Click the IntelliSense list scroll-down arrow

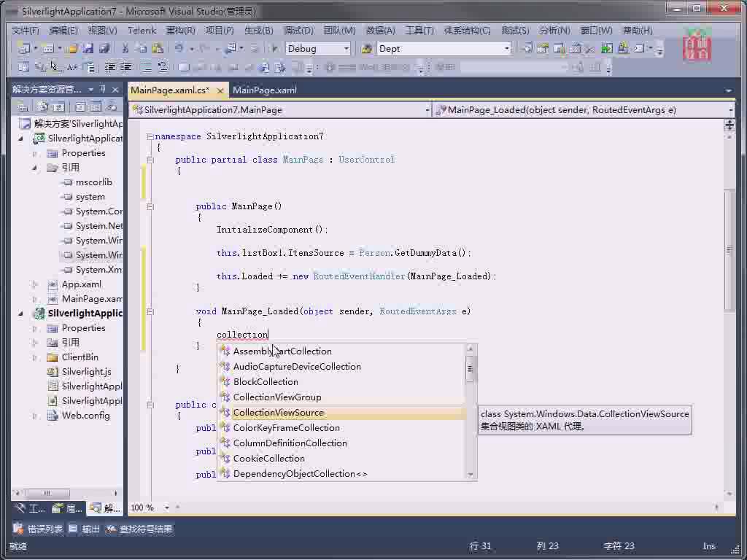pos(471,475)
